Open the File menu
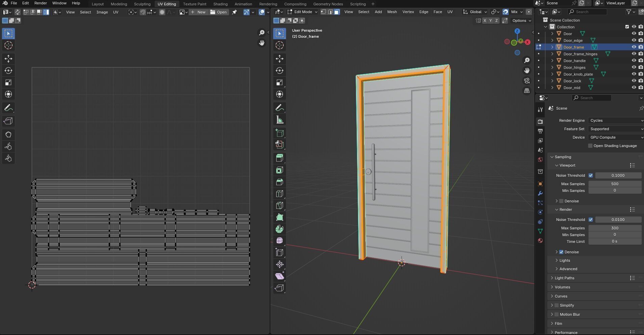The width and height of the screenshot is (644, 335). click(x=14, y=3)
